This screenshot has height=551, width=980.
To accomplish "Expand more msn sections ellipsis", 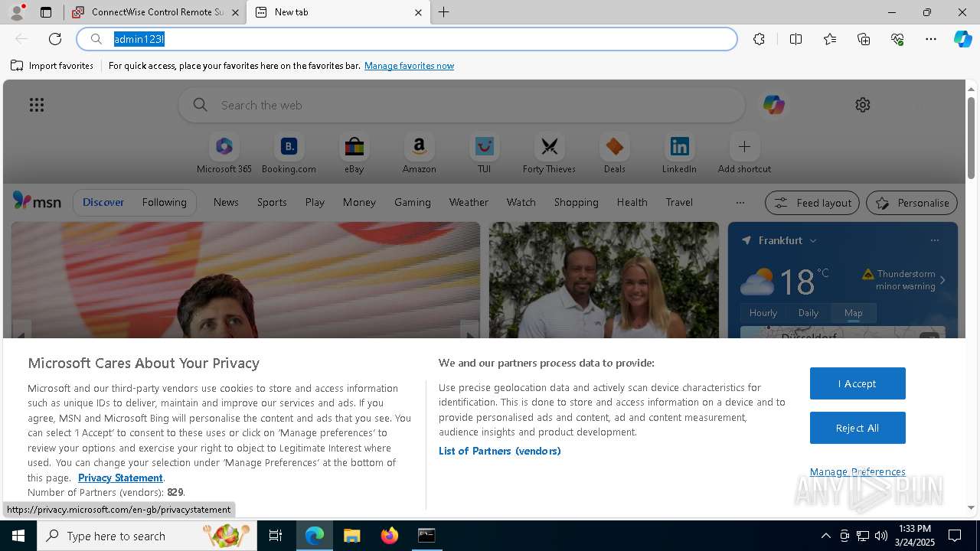I will 740,203.
